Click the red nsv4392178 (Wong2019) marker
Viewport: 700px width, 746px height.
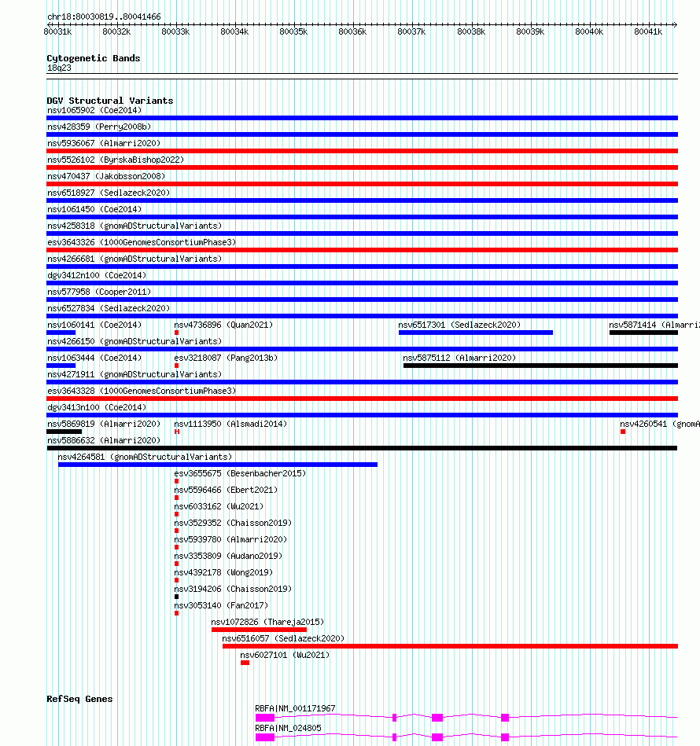click(x=176, y=580)
